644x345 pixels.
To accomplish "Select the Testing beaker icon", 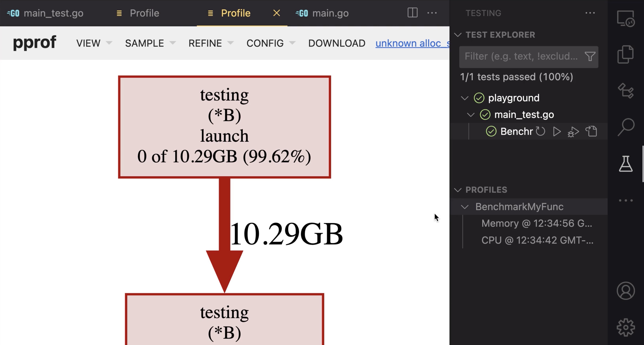I will pyautogui.click(x=626, y=164).
